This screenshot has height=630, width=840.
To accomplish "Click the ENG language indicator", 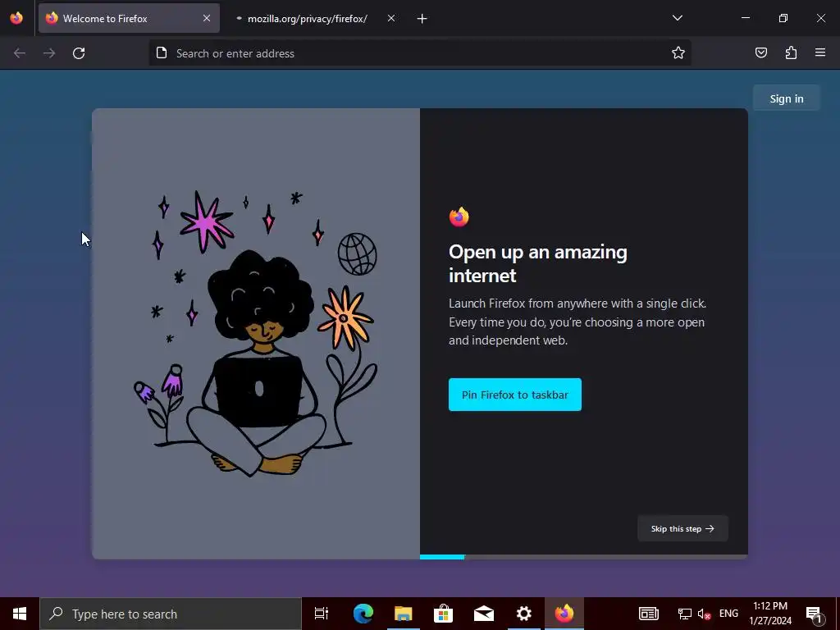I will pos(728,614).
